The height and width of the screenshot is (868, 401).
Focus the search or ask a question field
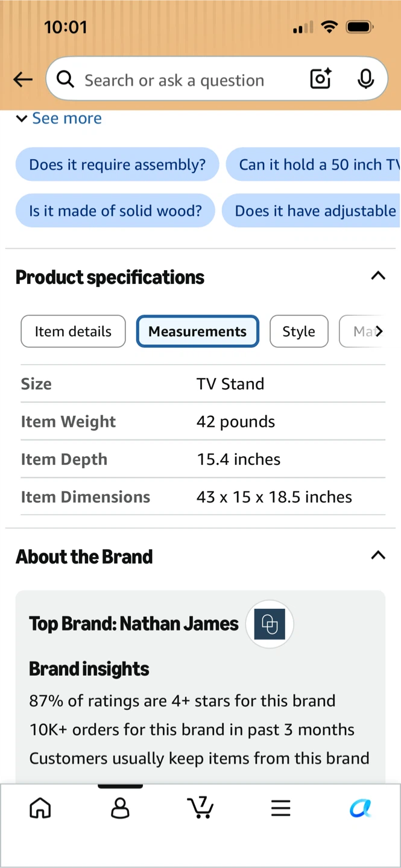[x=188, y=80]
